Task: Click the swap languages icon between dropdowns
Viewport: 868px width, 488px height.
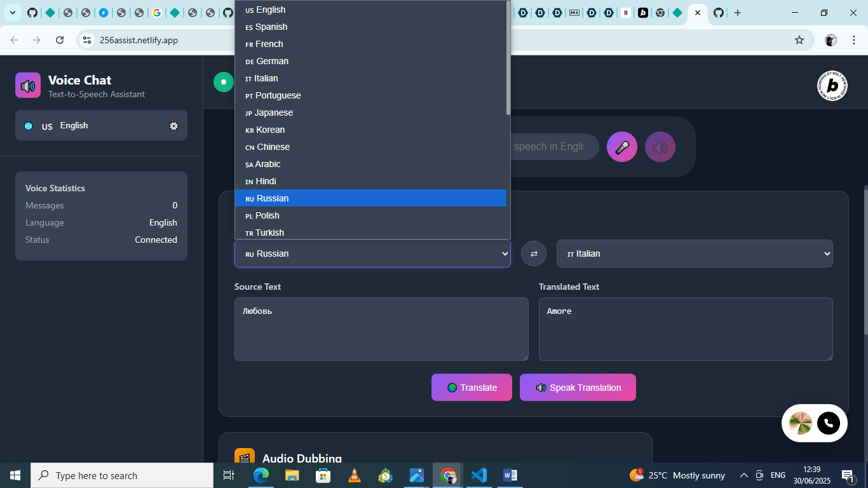Action: tap(533, 254)
